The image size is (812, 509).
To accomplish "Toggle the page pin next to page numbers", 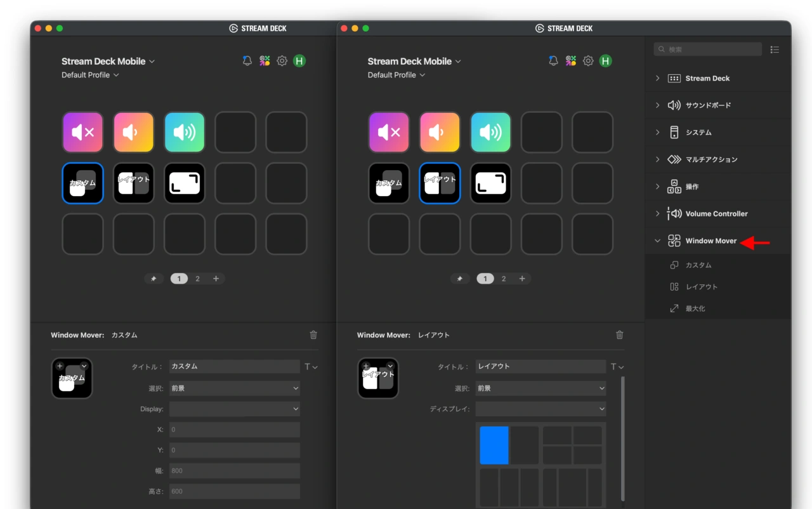I will coord(154,278).
